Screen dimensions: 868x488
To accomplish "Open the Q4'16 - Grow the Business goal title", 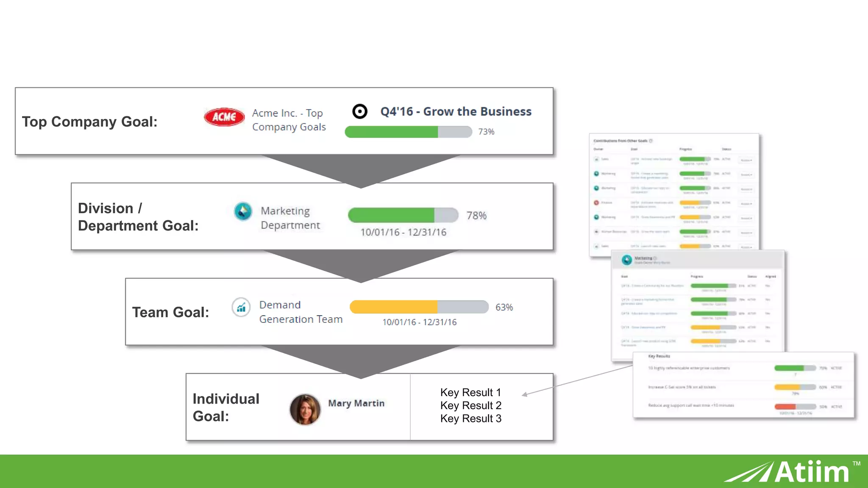I will [456, 111].
